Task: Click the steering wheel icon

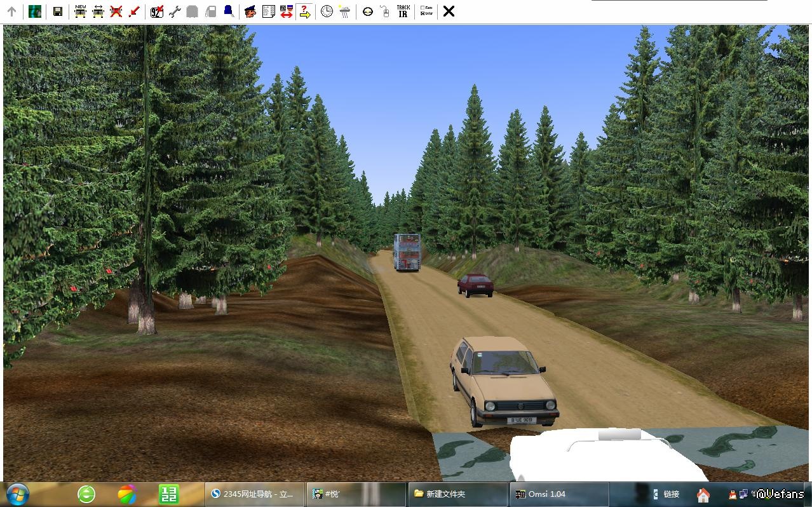Action: click(x=367, y=11)
